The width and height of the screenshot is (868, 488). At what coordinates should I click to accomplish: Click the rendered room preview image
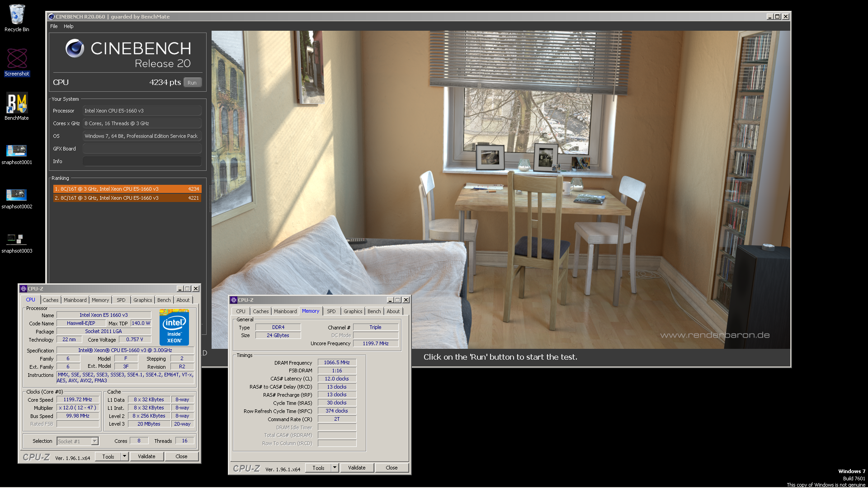click(x=501, y=190)
